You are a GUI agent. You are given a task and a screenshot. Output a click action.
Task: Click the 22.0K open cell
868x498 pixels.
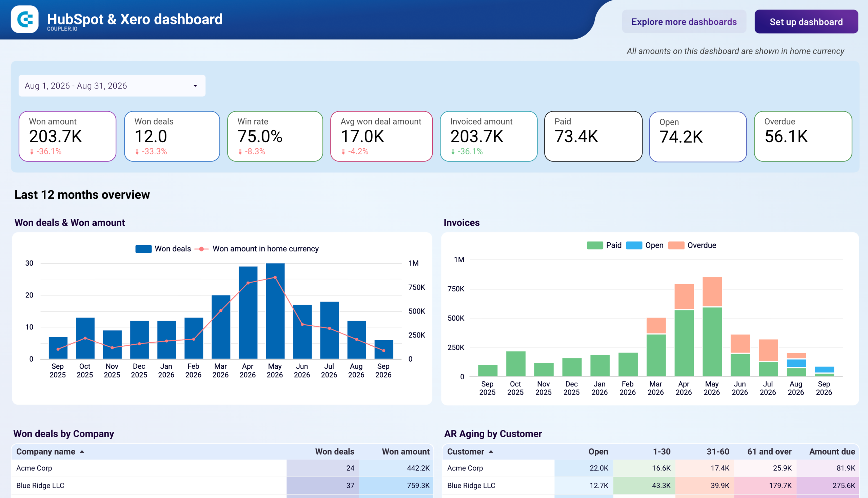point(584,468)
